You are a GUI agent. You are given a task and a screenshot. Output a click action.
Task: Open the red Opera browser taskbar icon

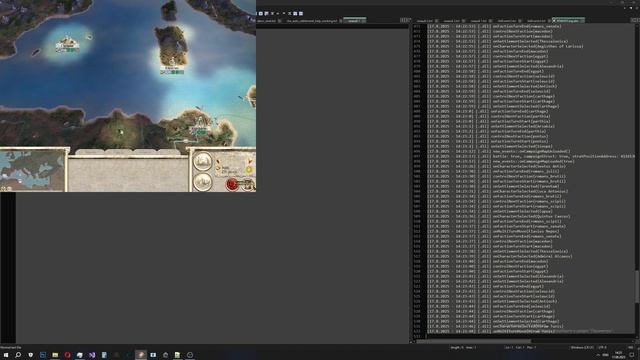coord(67,355)
